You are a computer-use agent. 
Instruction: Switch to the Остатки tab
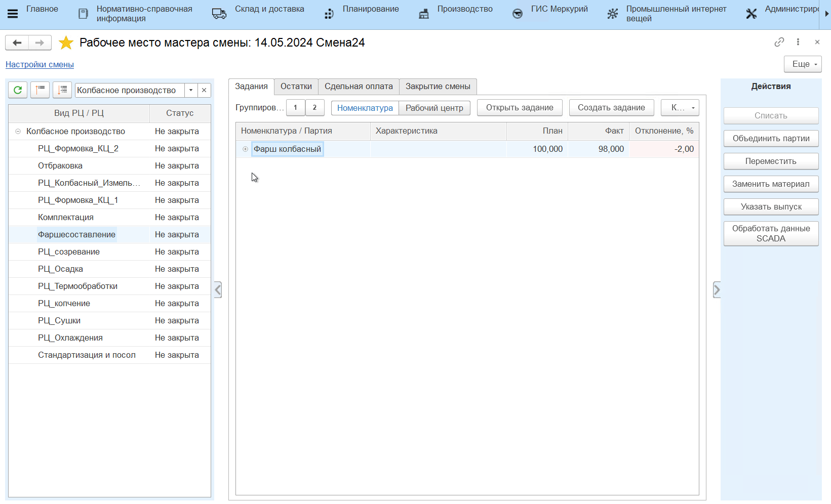point(296,87)
